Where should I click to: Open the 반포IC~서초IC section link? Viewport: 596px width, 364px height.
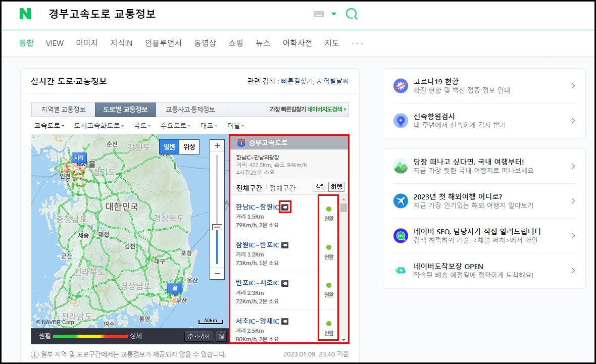pyautogui.click(x=257, y=283)
